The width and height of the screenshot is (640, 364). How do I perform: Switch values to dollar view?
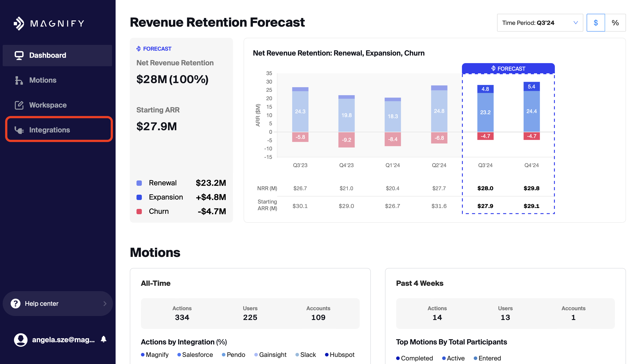click(x=596, y=23)
